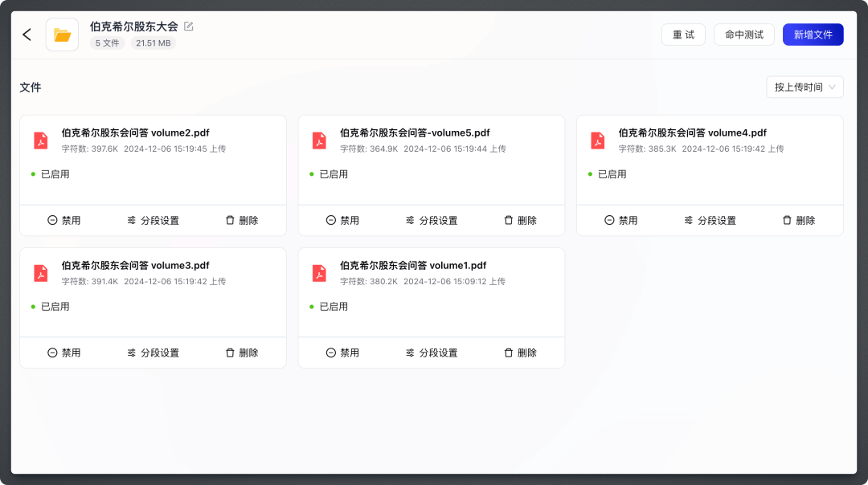Click 字符数: 397.6K upload info
Screen dimensions: 868x485
click(144, 149)
